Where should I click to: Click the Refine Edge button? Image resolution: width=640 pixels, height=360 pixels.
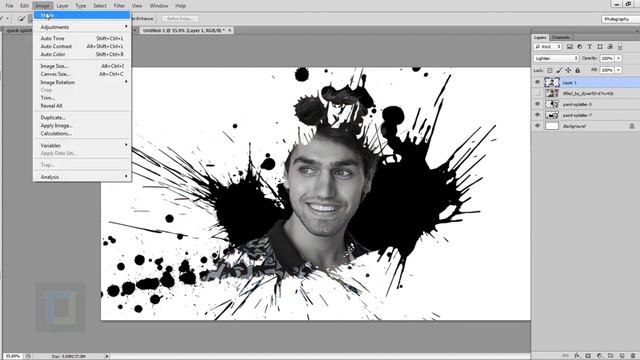[180, 19]
